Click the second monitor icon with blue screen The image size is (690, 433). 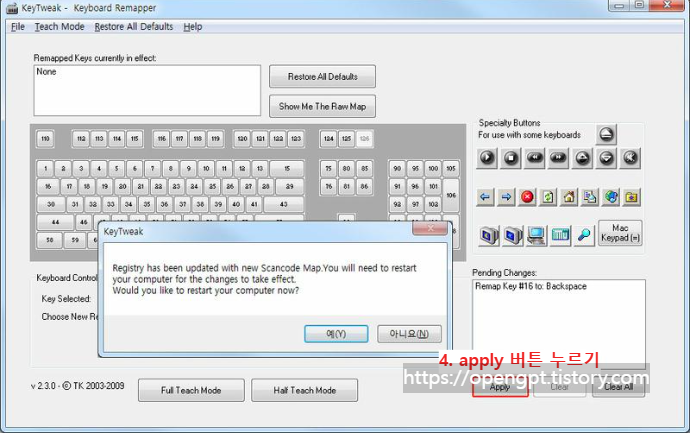coord(513,235)
